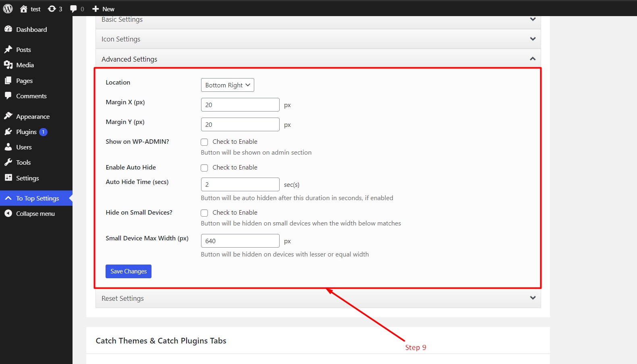The image size is (637, 364).
Task: Click the Posts pushpin icon
Action: [x=8, y=50]
